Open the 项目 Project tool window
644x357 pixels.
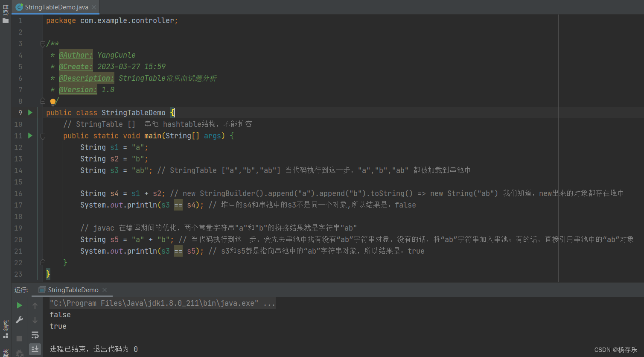point(5,11)
